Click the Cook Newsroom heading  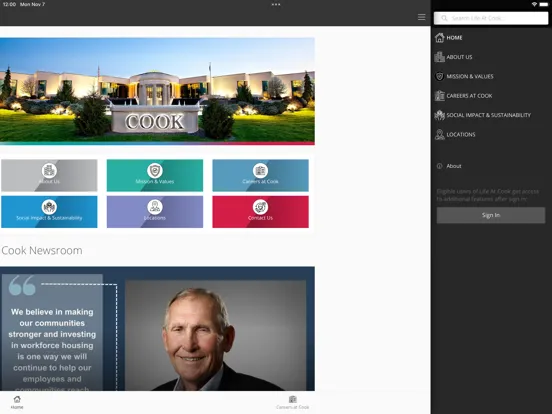[x=42, y=250]
